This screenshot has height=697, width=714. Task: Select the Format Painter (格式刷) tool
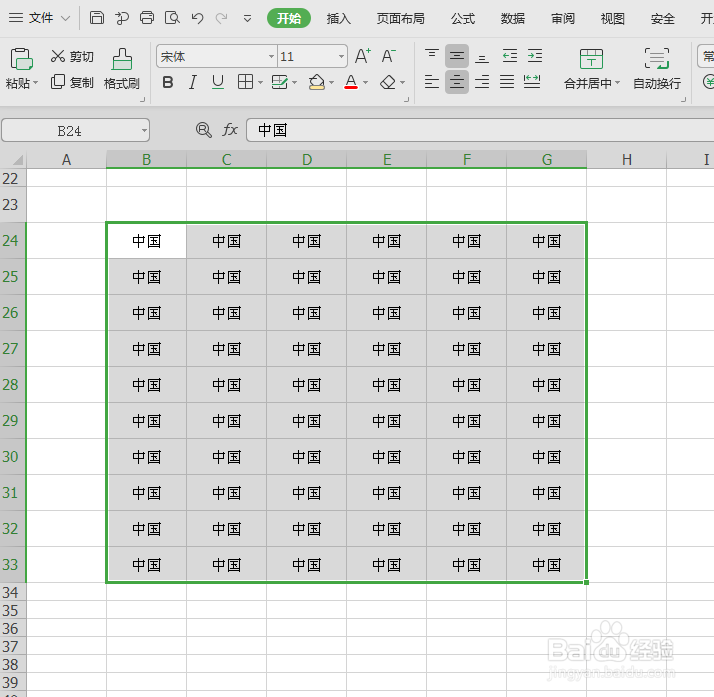pos(122,69)
